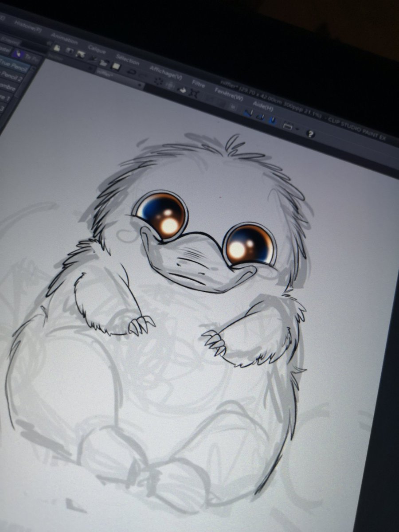
Task: Open the Calque menu
Action: 97,50
